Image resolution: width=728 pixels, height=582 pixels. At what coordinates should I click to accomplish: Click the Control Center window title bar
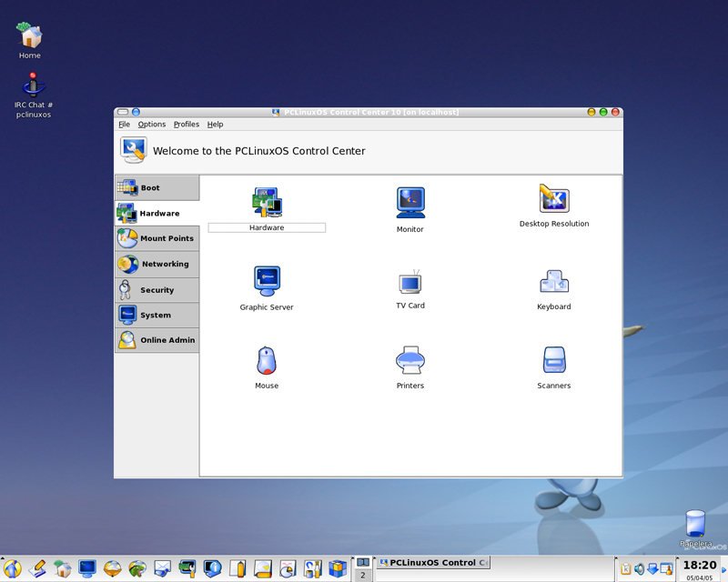coord(365,112)
